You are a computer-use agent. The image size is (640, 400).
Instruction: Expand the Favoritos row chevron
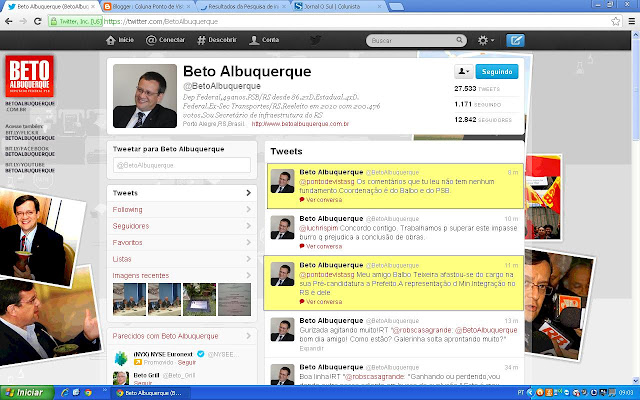click(x=249, y=242)
